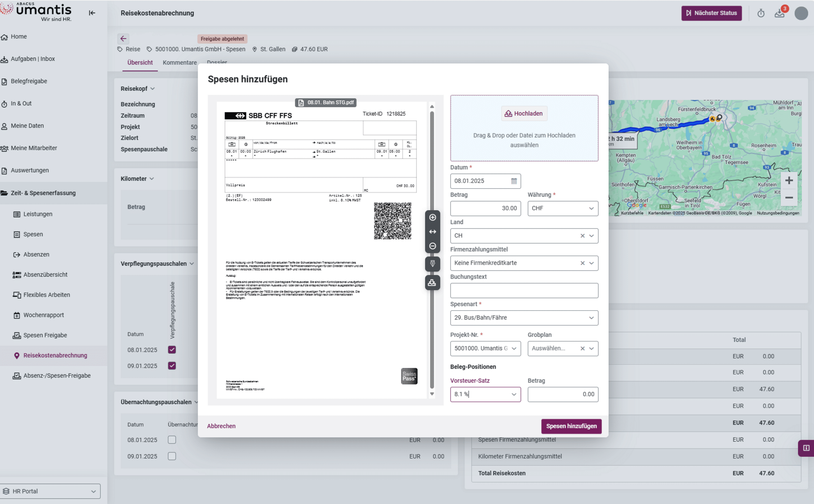Switch to the Kommentare tab
Image resolution: width=814 pixels, height=504 pixels.
(x=180, y=62)
